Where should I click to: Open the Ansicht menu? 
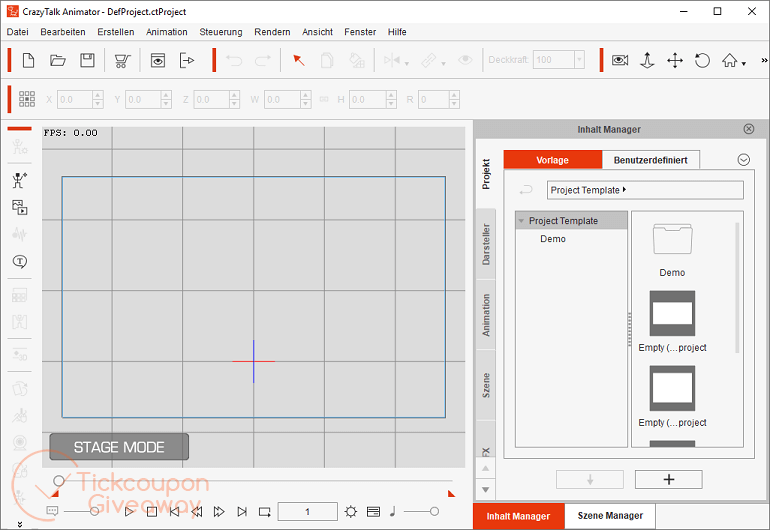click(318, 32)
